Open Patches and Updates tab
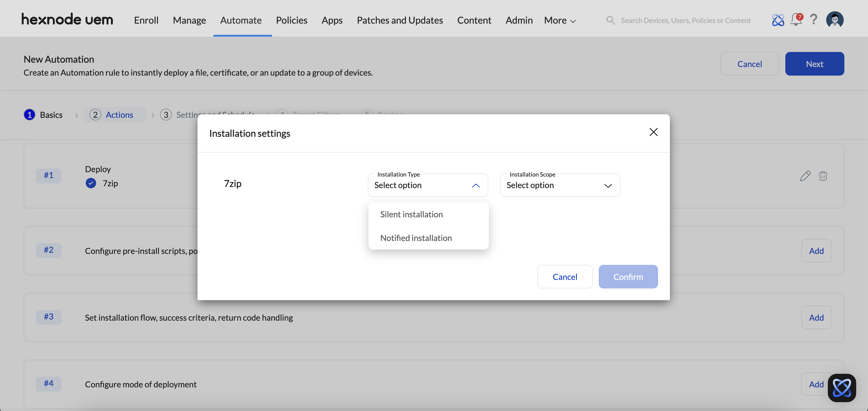This screenshot has height=411, width=868. pos(400,20)
